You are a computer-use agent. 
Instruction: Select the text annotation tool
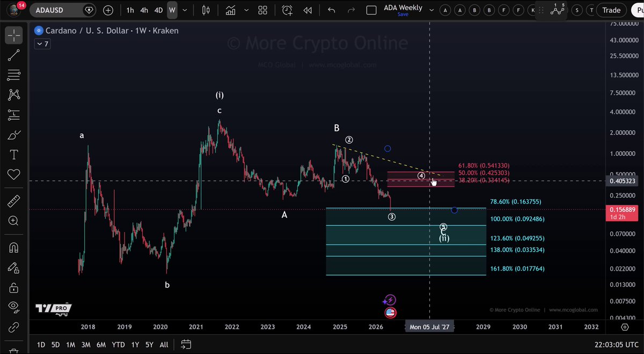pos(13,155)
